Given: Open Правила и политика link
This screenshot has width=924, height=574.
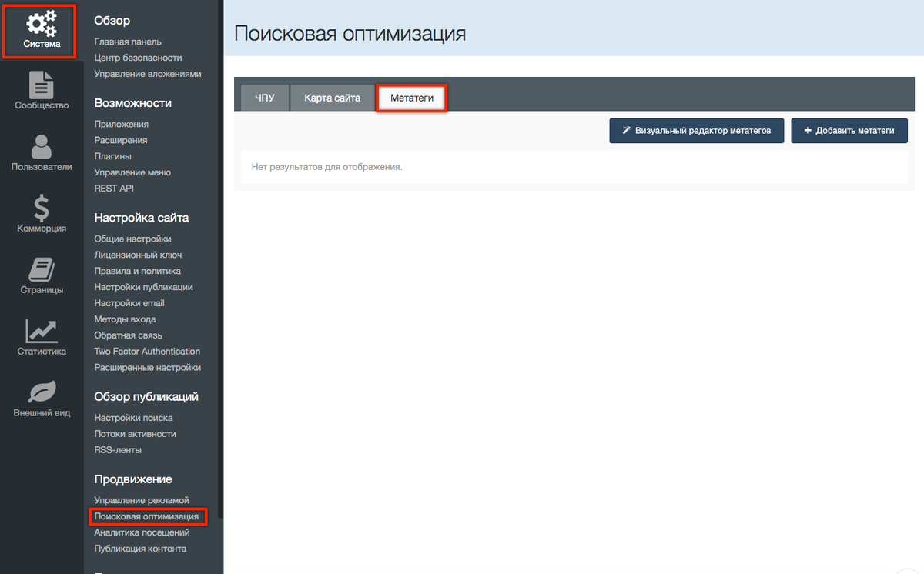Looking at the screenshot, I should 137,271.
